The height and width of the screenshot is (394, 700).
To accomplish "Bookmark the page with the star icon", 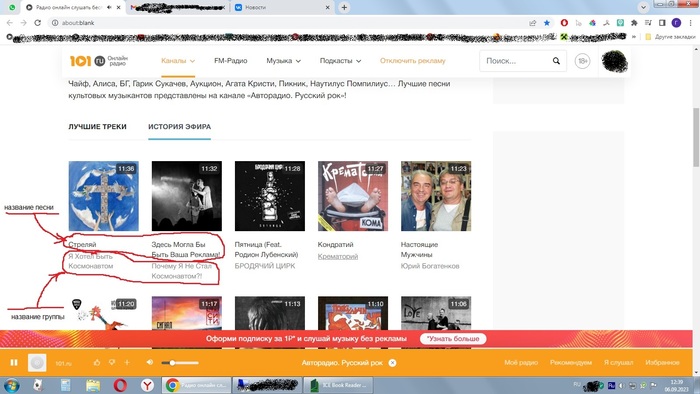I will 546,23.
